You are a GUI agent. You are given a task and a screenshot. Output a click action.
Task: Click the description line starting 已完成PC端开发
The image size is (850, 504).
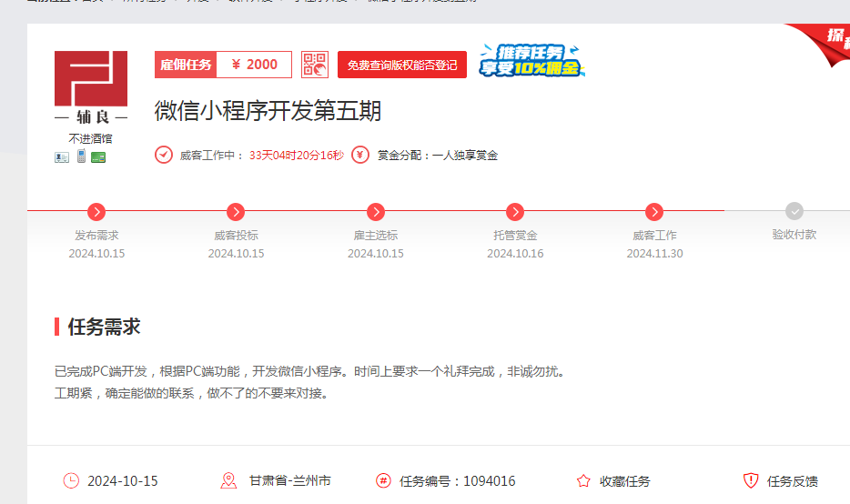pos(310,372)
